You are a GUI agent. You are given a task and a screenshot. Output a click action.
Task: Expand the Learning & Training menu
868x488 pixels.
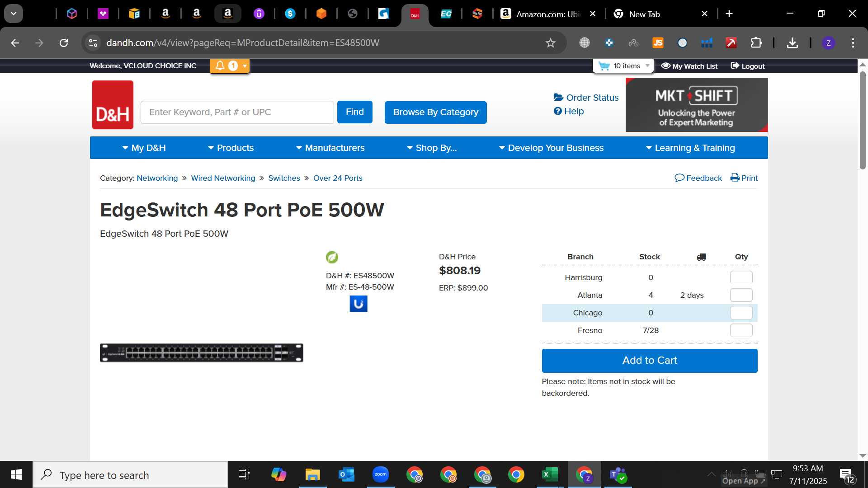pos(690,148)
